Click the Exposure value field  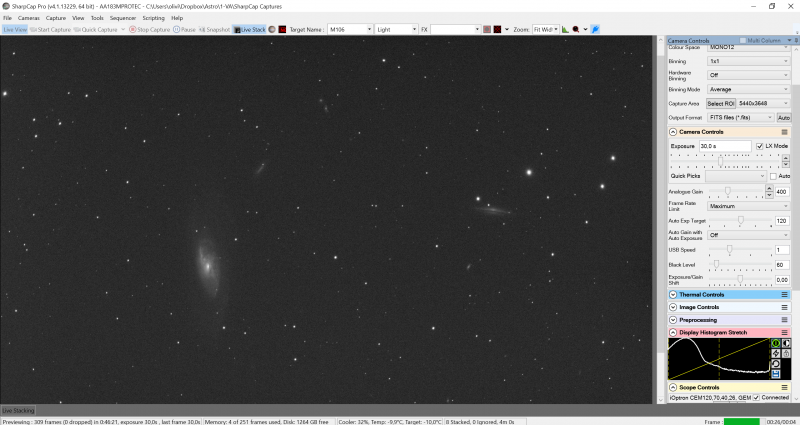(x=725, y=146)
